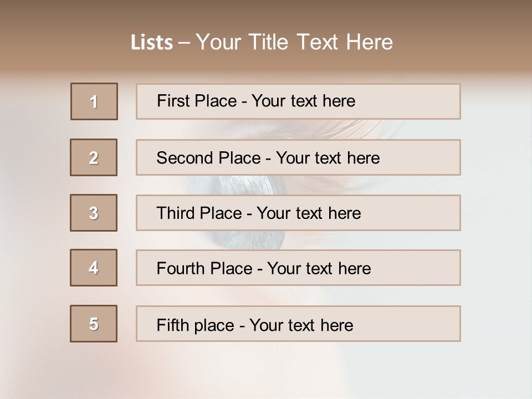Select the 'Fifth place - Your text here' box
This screenshot has width=532, height=399.
298,324
